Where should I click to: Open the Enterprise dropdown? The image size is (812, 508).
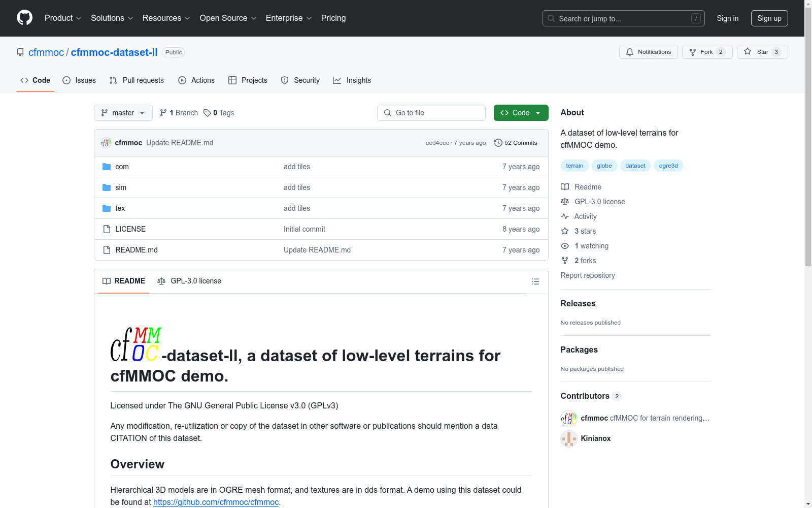click(x=289, y=18)
